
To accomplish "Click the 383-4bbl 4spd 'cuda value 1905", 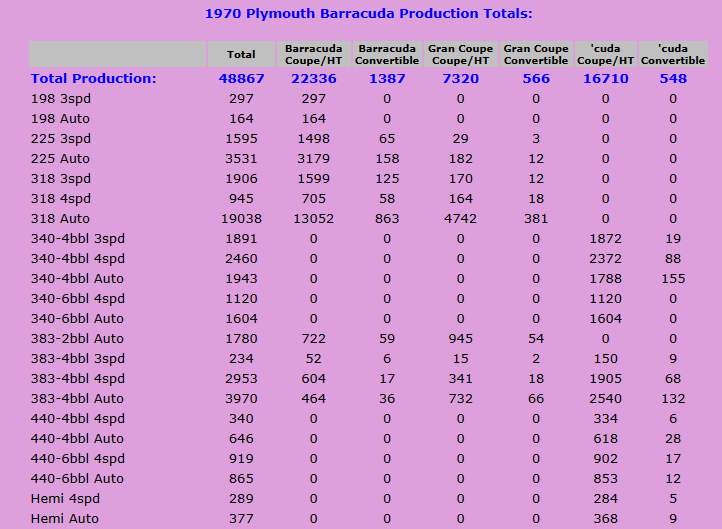I will point(606,379).
